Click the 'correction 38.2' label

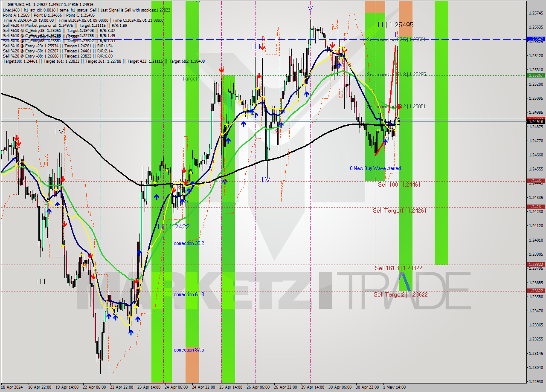[189, 243]
